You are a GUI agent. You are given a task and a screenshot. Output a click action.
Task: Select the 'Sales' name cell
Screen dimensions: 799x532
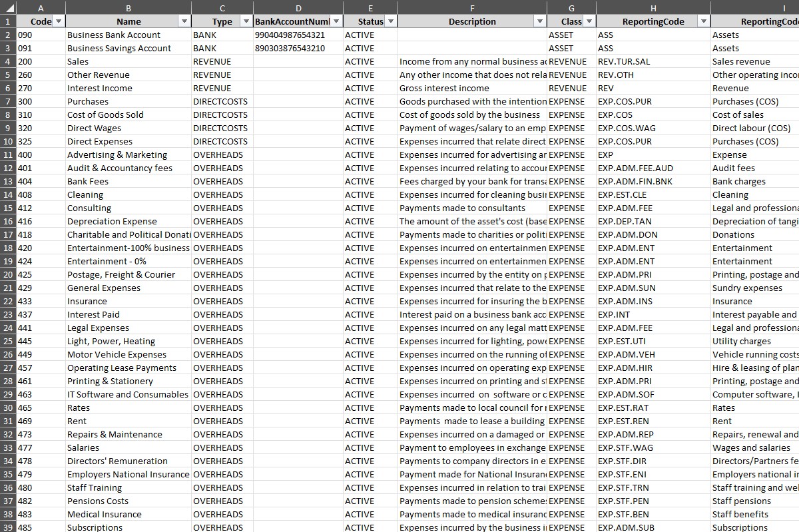tap(129, 61)
